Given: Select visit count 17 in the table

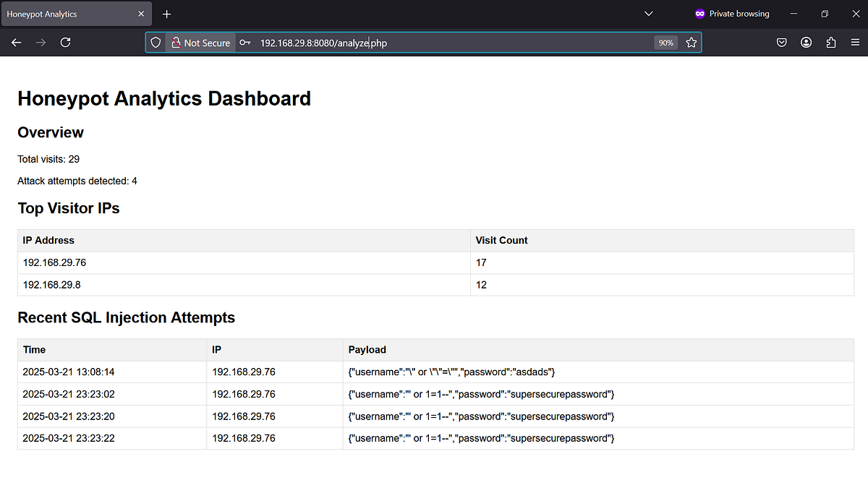Looking at the screenshot, I should pyautogui.click(x=481, y=262).
